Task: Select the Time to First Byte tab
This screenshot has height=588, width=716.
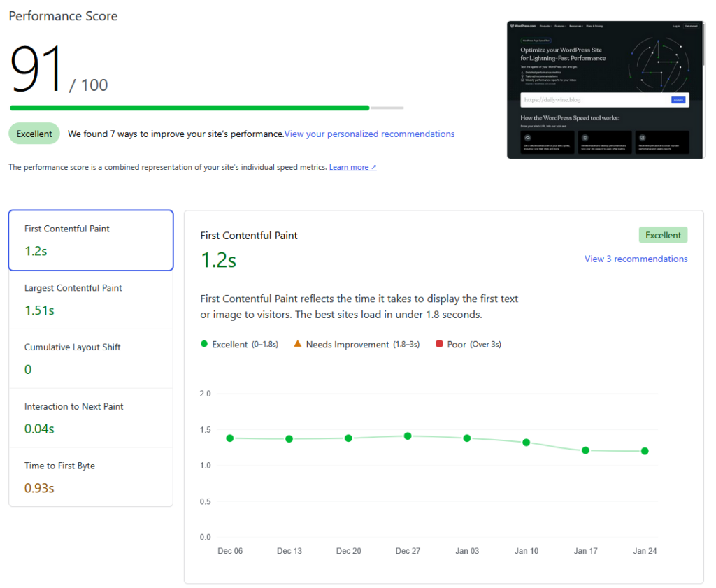Action: pos(91,477)
